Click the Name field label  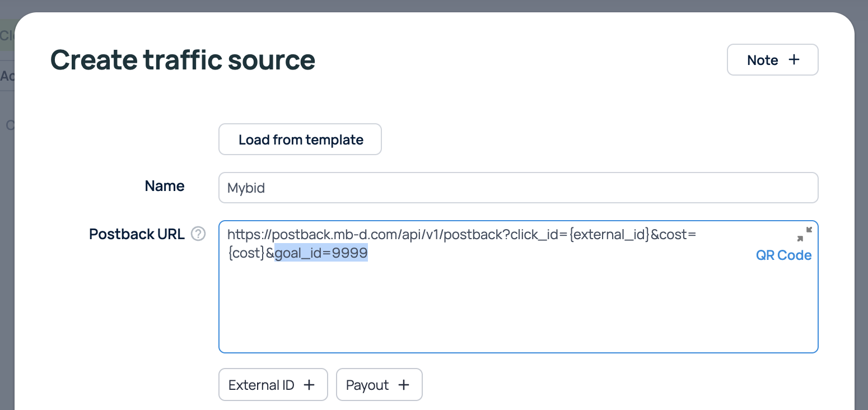[164, 186]
